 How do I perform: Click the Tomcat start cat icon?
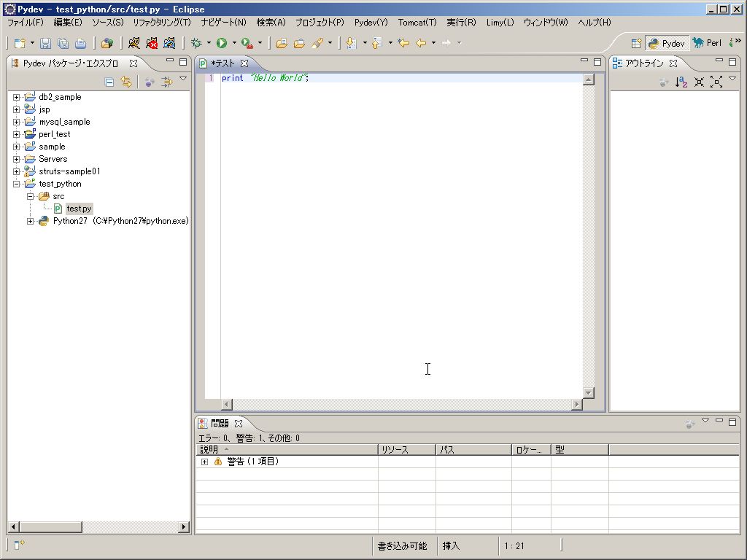pyautogui.click(x=134, y=43)
